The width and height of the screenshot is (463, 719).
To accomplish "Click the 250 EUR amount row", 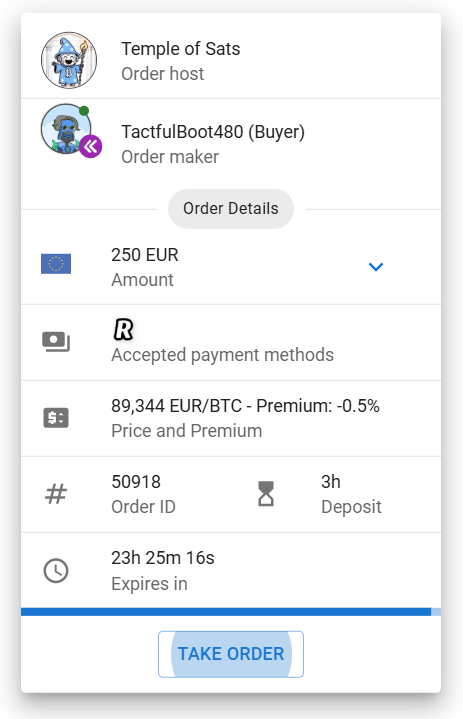I will 231,266.
